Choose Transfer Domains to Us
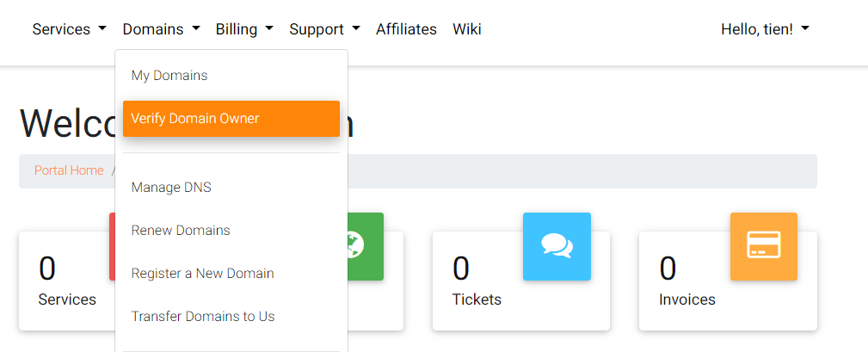The width and height of the screenshot is (868, 352). point(203,317)
